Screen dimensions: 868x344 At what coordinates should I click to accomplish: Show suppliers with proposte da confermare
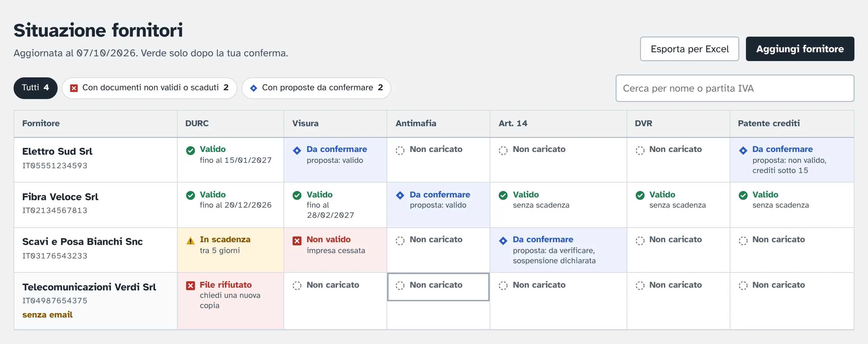click(316, 88)
